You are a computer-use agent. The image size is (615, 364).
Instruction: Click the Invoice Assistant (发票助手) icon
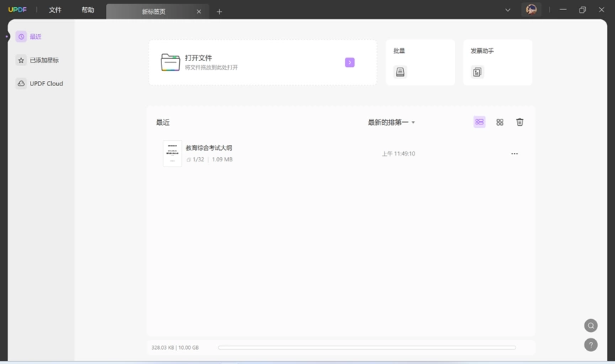click(477, 73)
